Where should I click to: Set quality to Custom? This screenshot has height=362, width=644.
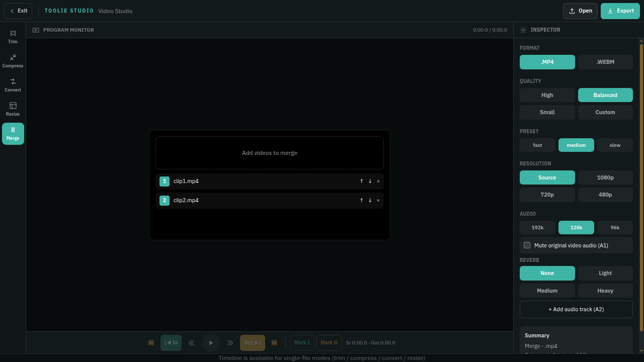(605, 112)
